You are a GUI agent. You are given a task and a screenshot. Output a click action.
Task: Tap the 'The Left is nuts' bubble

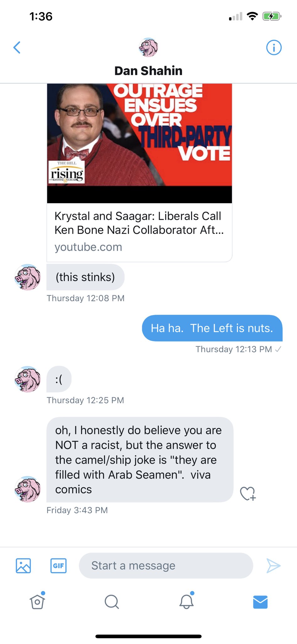pos(212,328)
